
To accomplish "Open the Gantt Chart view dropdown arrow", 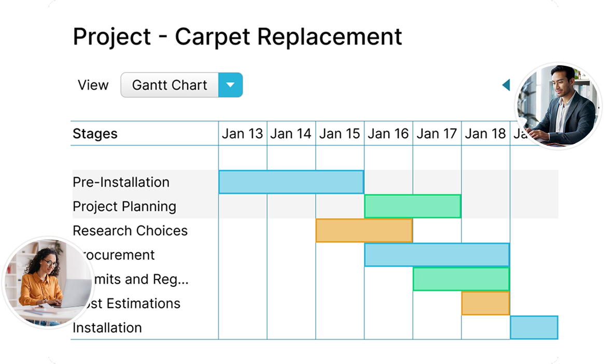I will 231,85.
